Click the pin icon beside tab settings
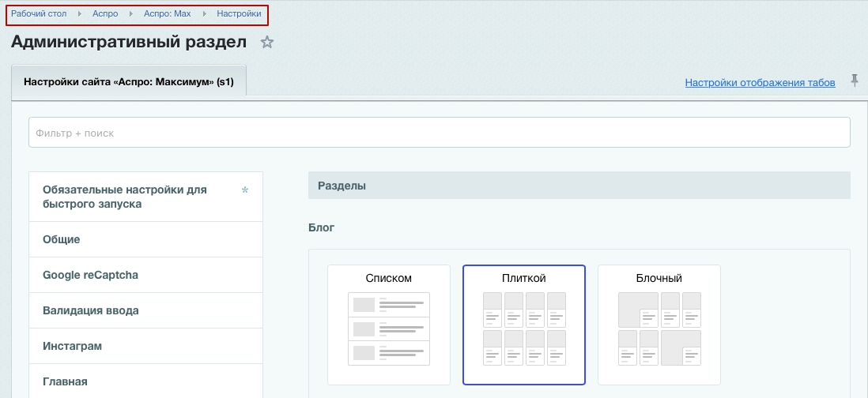Image resolution: width=868 pixels, height=398 pixels. click(854, 81)
